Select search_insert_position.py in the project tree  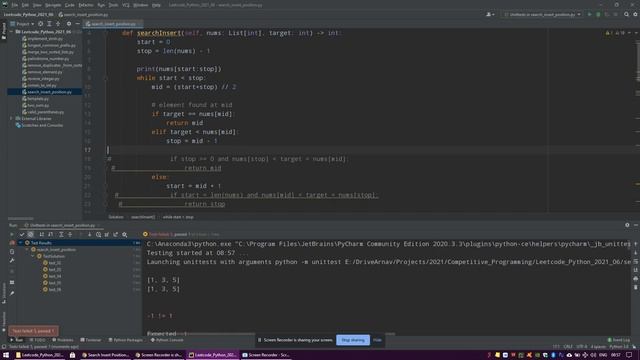pyautogui.click(x=47, y=92)
